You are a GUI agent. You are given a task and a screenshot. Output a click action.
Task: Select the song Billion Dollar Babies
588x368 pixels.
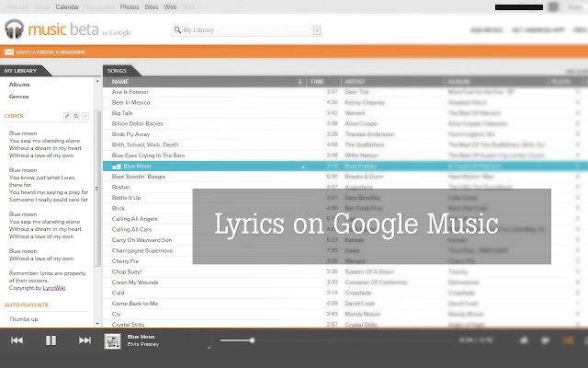137,123
